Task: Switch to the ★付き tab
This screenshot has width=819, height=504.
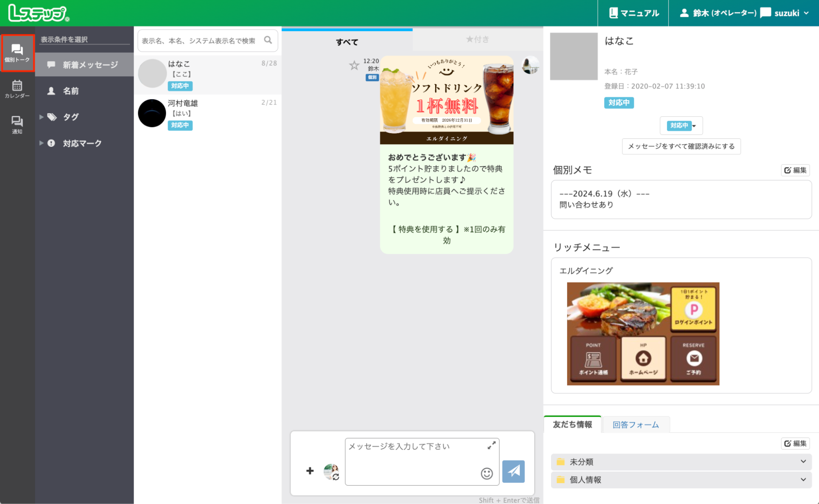Action: tap(477, 39)
